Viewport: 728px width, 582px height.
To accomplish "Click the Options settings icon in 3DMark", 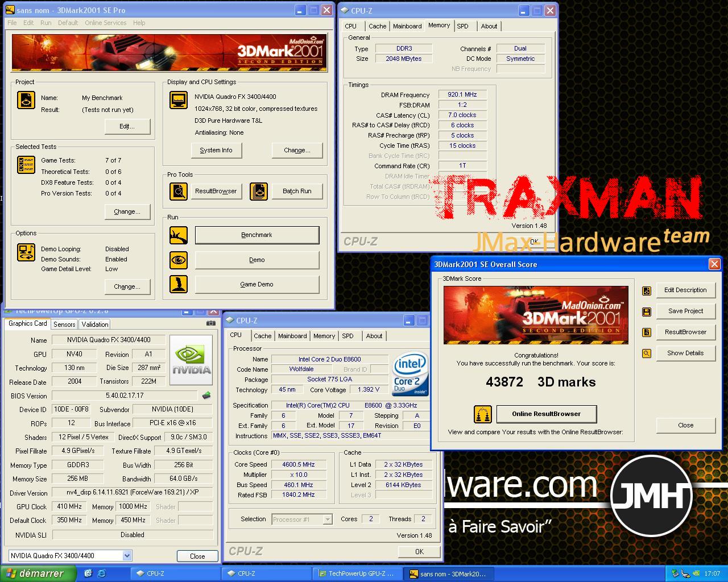I will pos(26,252).
